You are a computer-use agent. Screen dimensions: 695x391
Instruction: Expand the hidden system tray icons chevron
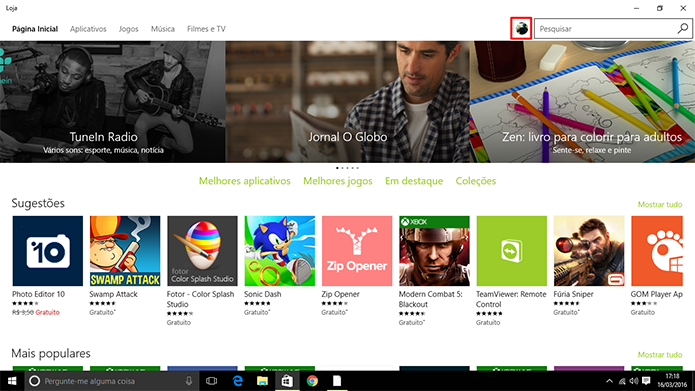tap(609, 381)
